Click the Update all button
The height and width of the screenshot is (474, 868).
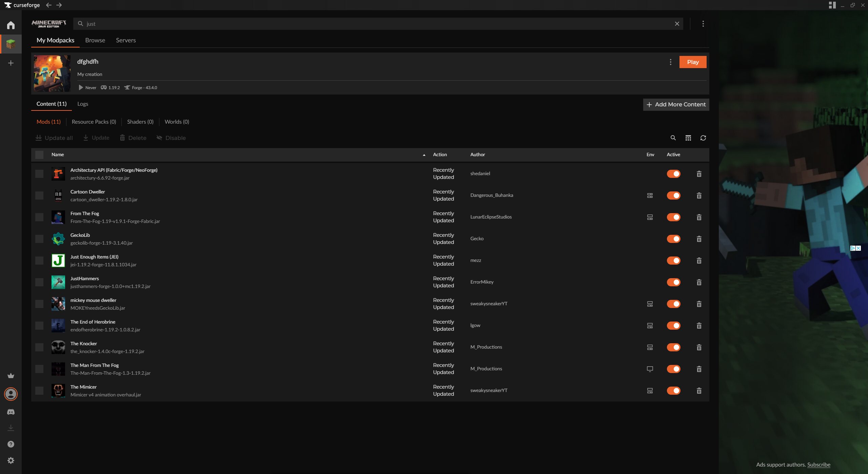[x=54, y=138]
